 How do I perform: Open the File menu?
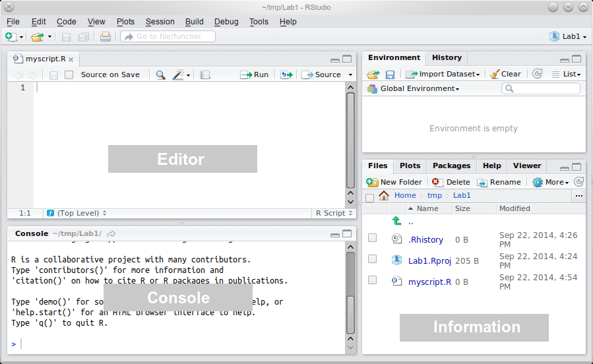point(13,22)
